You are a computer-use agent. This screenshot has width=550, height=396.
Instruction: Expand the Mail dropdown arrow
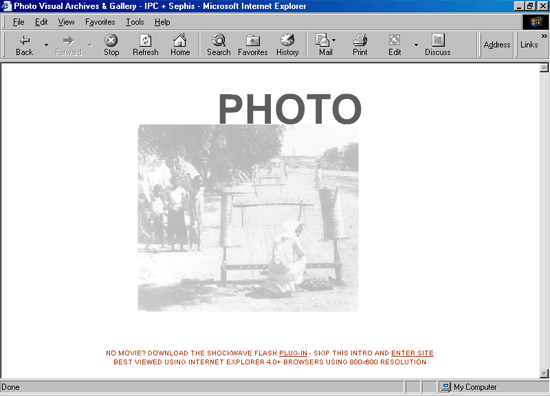point(334,40)
